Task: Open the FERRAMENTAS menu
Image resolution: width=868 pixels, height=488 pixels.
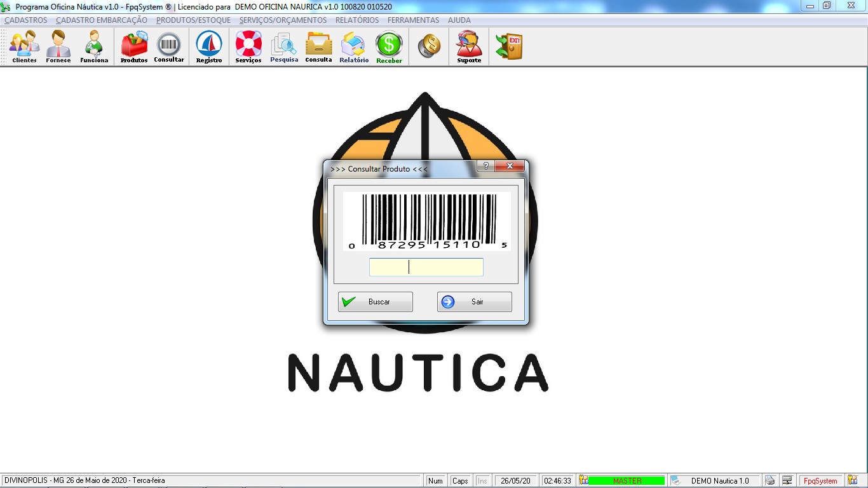Action: point(413,20)
